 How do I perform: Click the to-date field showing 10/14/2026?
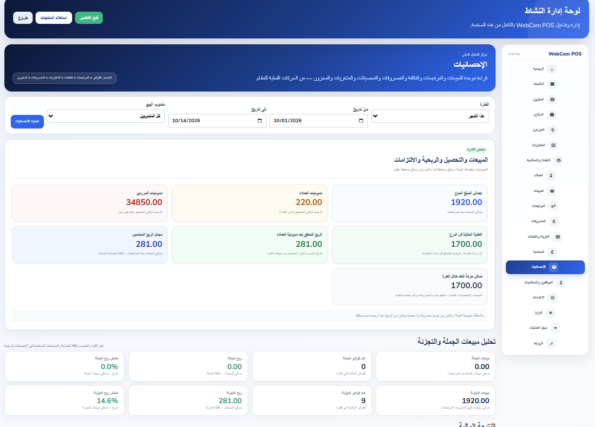[x=217, y=121]
